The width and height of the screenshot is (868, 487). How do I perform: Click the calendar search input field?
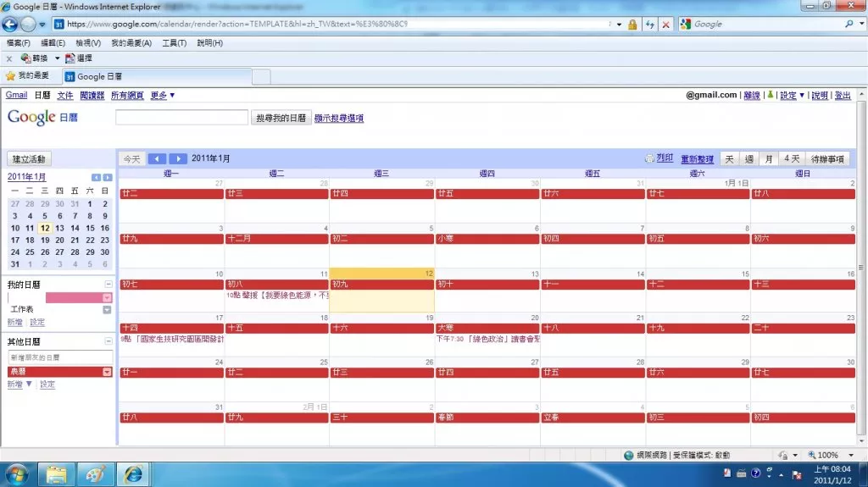pyautogui.click(x=181, y=118)
